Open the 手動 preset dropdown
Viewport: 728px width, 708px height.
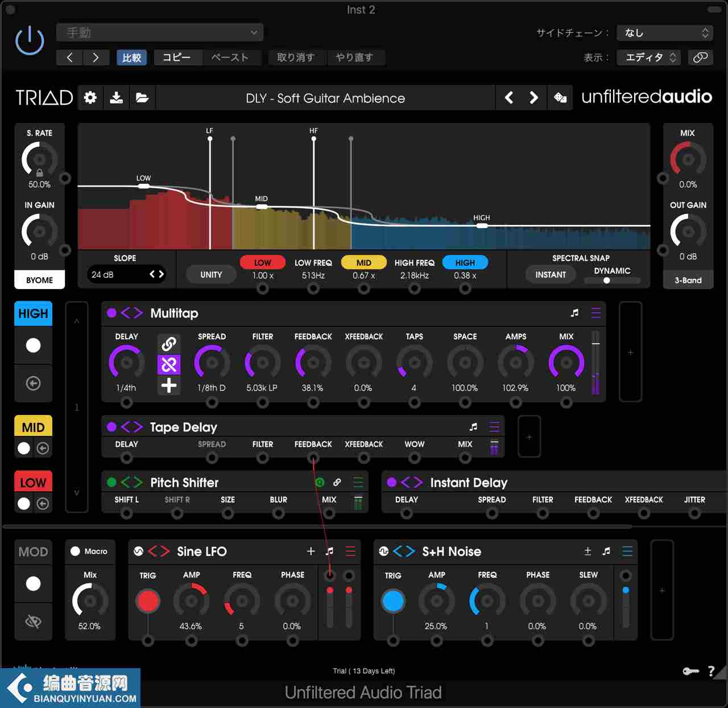coord(160,32)
